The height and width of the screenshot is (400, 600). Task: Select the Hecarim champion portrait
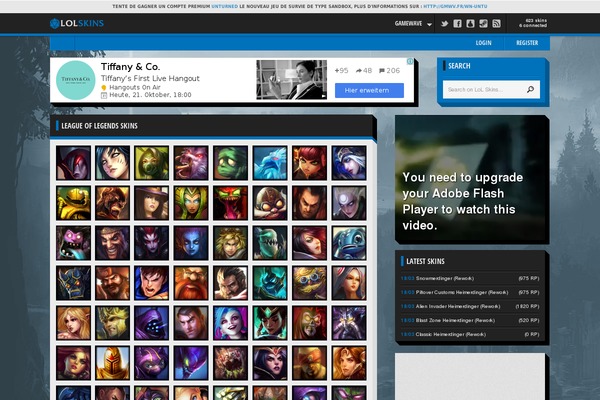pyautogui.click(x=270, y=283)
